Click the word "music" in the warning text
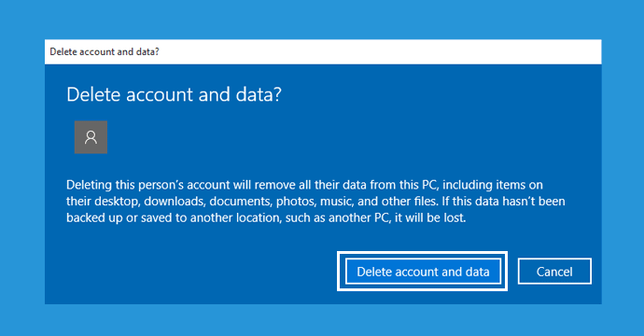This screenshot has height=336, width=644. (x=337, y=202)
